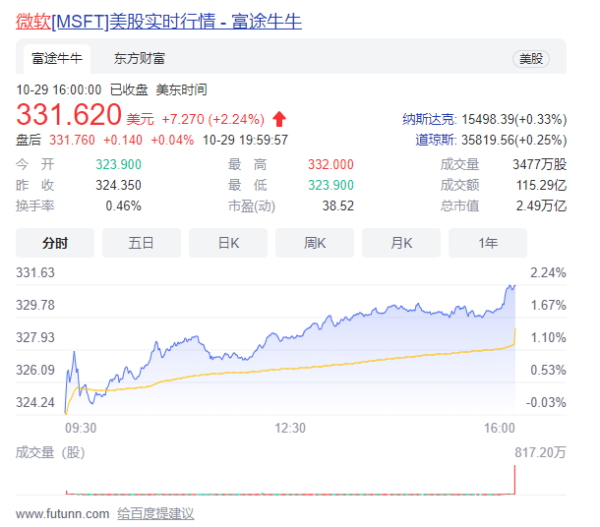Click the 成交量 value 3477万股
This screenshot has width=600, height=527.
(x=540, y=165)
